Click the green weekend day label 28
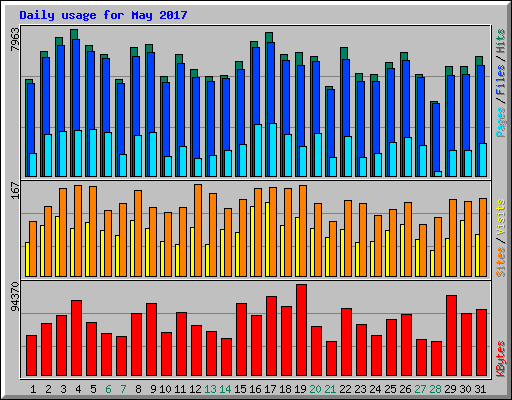 435,389
